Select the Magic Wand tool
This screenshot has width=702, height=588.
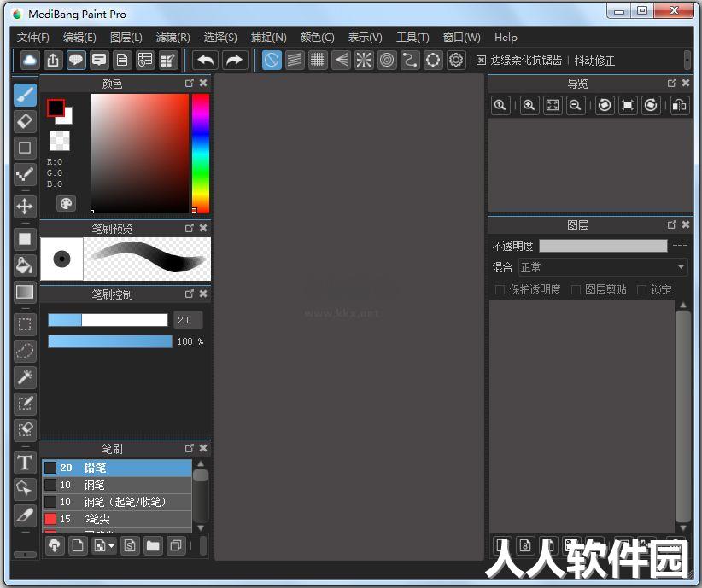[25, 377]
